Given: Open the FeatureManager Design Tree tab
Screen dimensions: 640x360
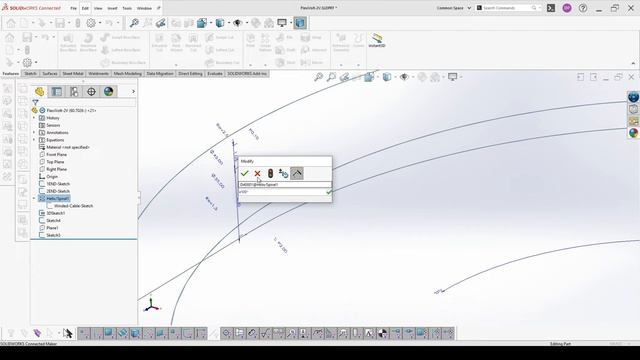Looking at the screenshot, I should pyautogui.click(x=40, y=91).
